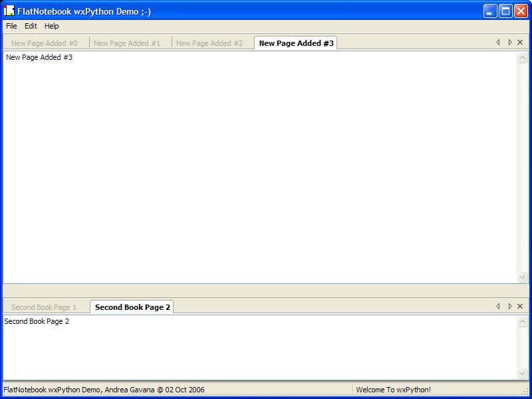Select the New Page Added #1 tab
The image size is (532, 399).
point(127,43)
